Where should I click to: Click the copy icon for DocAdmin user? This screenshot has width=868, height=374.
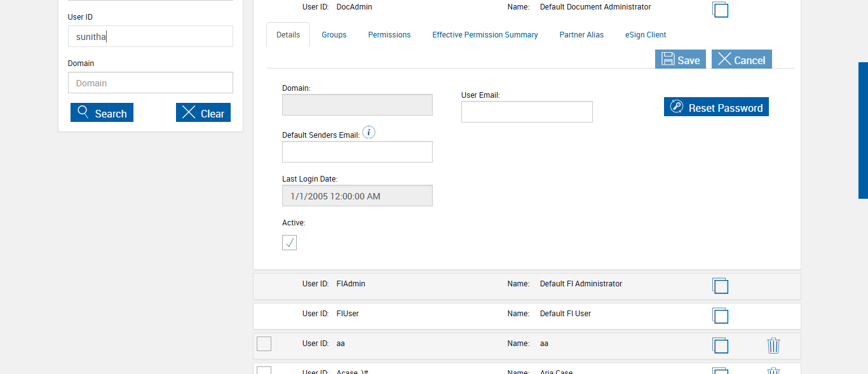click(x=720, y=10)
